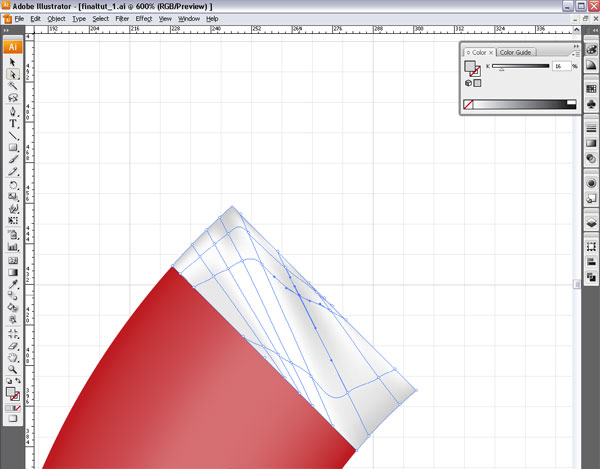Viewport: 600px width, 469px height.
Task: Select the Rectangle tool
Action: click(13, 148)
